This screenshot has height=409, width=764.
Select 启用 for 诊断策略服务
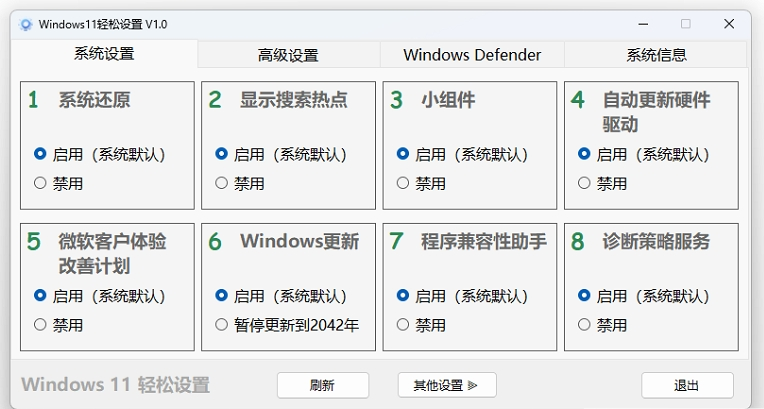click(x=584, y=296)
